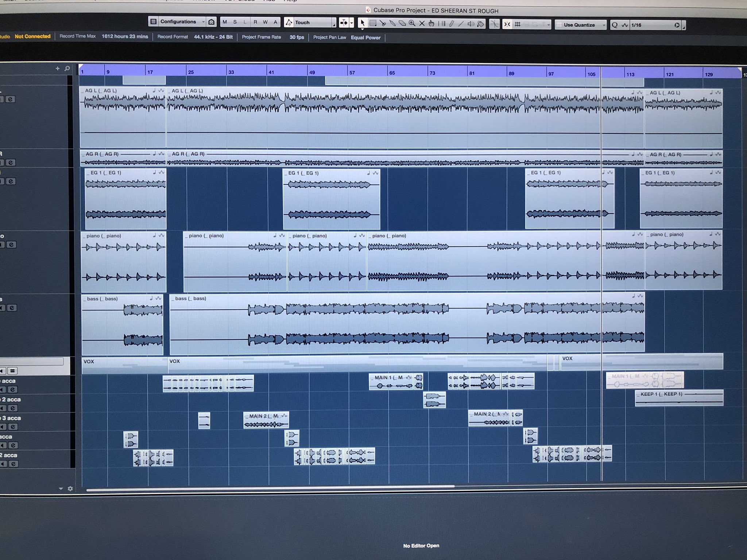
Task: Open the Use Quantize dropdown
Action: tap(581, 25)
